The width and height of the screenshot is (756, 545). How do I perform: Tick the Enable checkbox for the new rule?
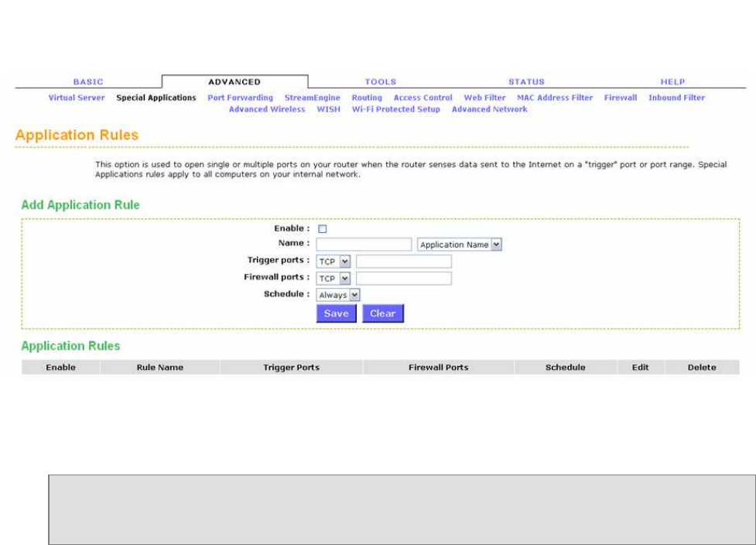pos(322,229)
